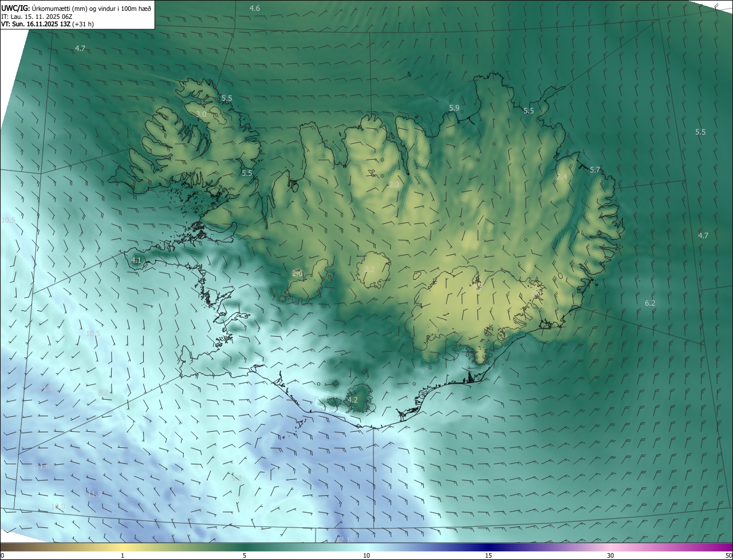Click the UWC/IG Úrkomumætti title line
The width and height of the screenshot is (733, 560).
click(x=76, y=8)
